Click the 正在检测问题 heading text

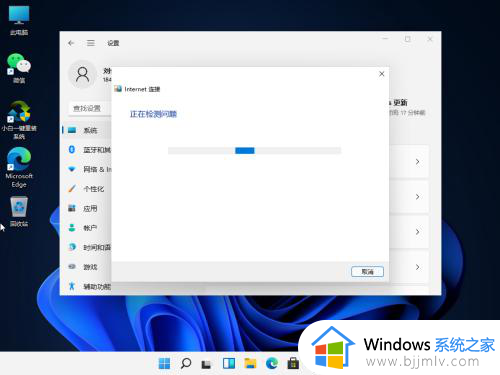[153, 114]
